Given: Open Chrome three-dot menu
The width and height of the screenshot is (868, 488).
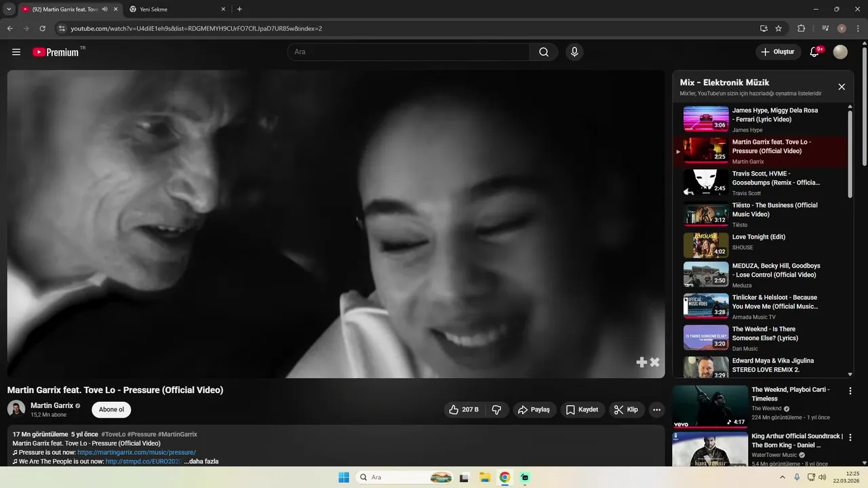Looking at the screenshot, I should pyautogui.click(x=858, y=28).
